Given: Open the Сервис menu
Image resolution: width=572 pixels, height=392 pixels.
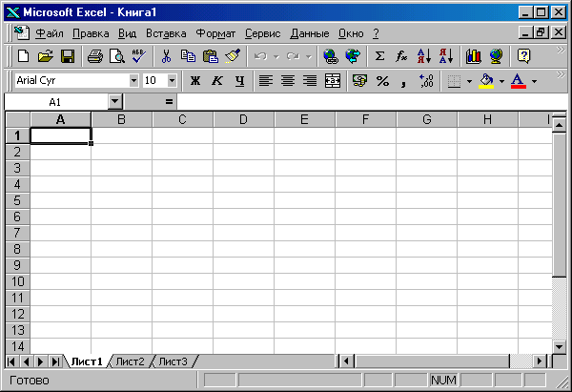Looking at the screenshot, I should coord(263,33).
